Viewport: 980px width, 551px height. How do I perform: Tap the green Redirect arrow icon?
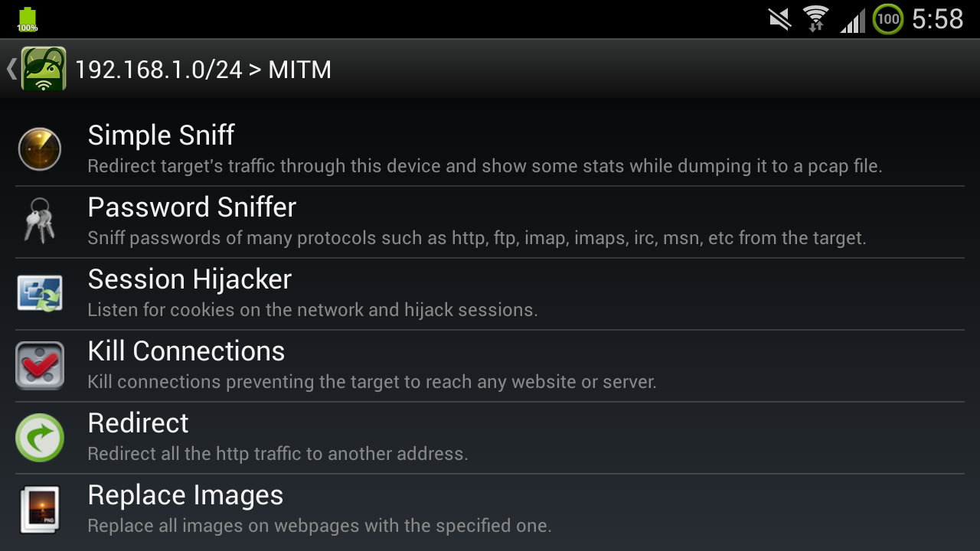(40, 437)
